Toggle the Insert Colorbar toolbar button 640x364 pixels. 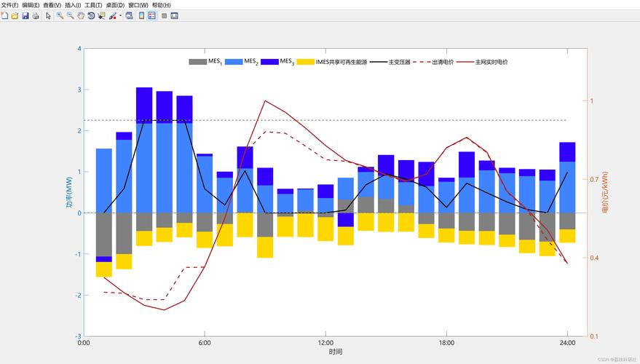point(141,15)
